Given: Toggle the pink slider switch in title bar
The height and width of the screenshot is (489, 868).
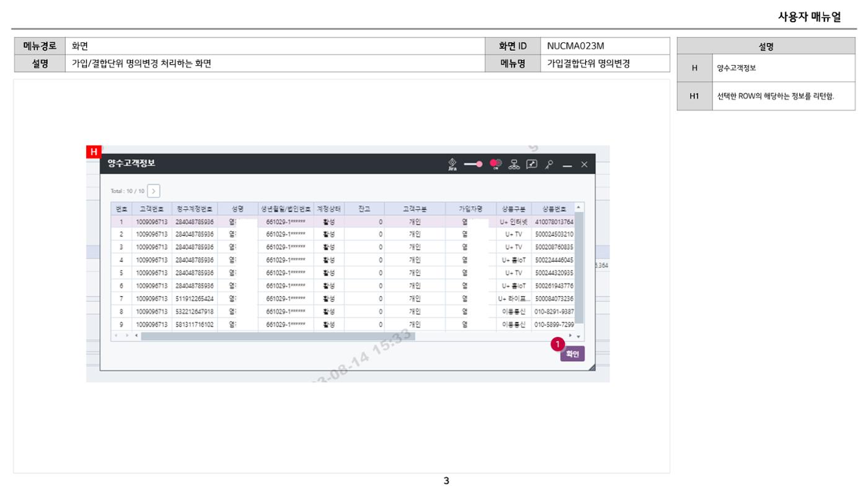Looking at the screenshot, I should [x=474, y=164].
